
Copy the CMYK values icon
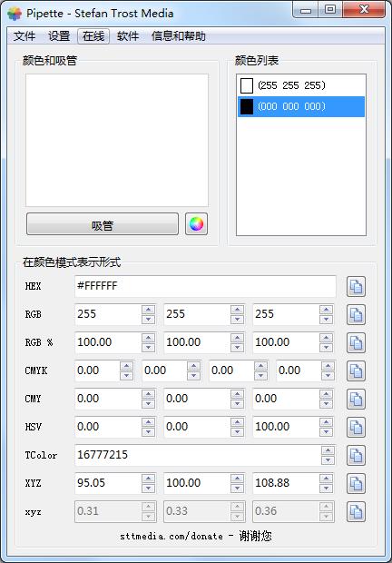pos(356,370)
